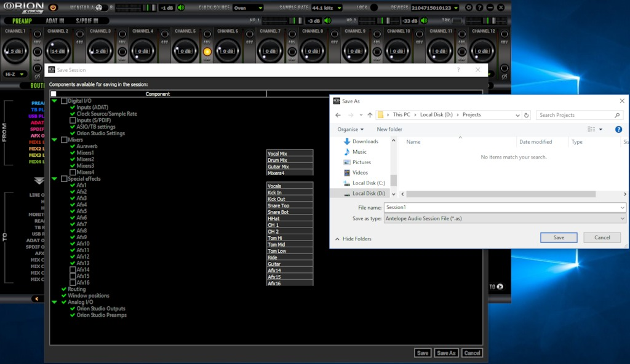This screenshot has height=364, width=630.
Task: Click the Channel 8 gain knob
Action: tap(313, 51)
